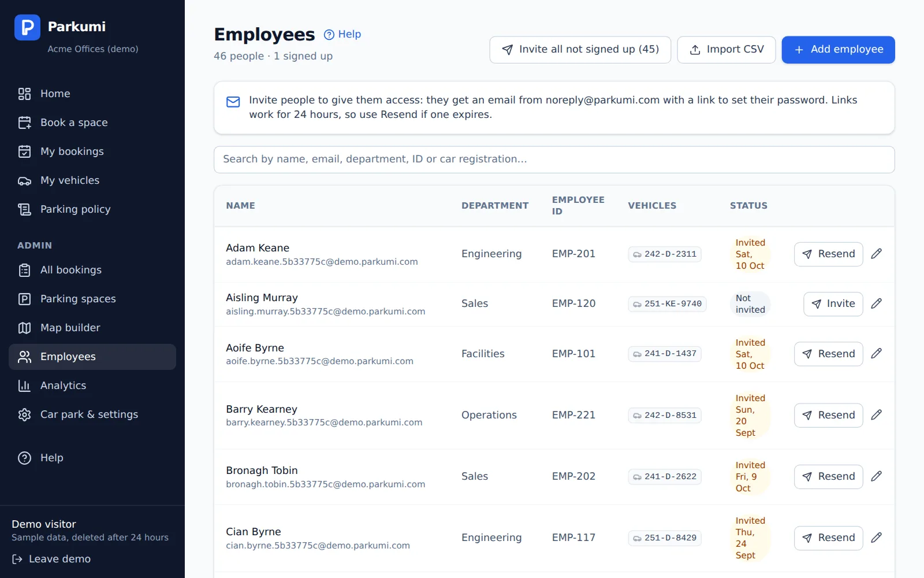924x578 pixels.
Task: Open Parking policy page
Action: [x=92, y=209]
